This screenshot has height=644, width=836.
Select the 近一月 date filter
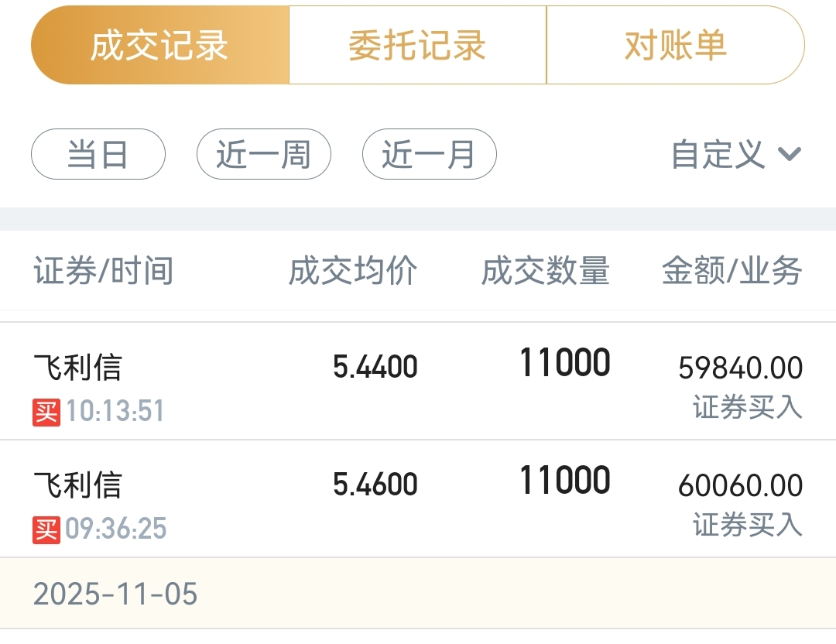tap(429, 154)
